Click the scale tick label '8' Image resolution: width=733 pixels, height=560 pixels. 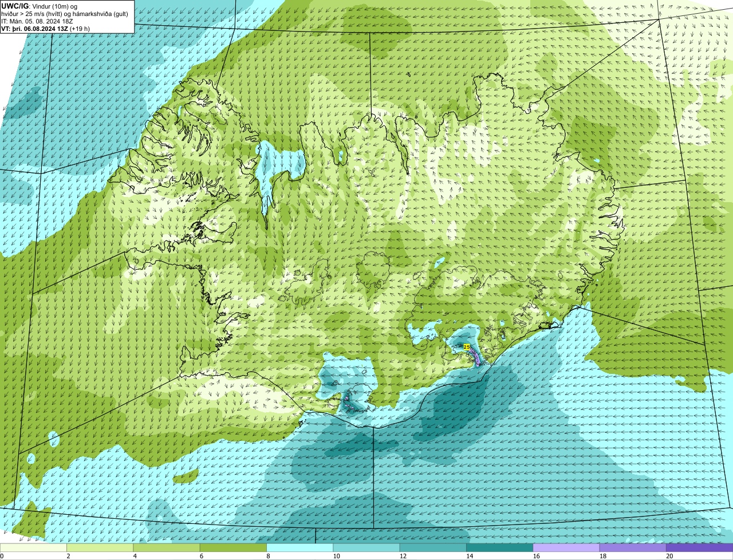(268, 556)
